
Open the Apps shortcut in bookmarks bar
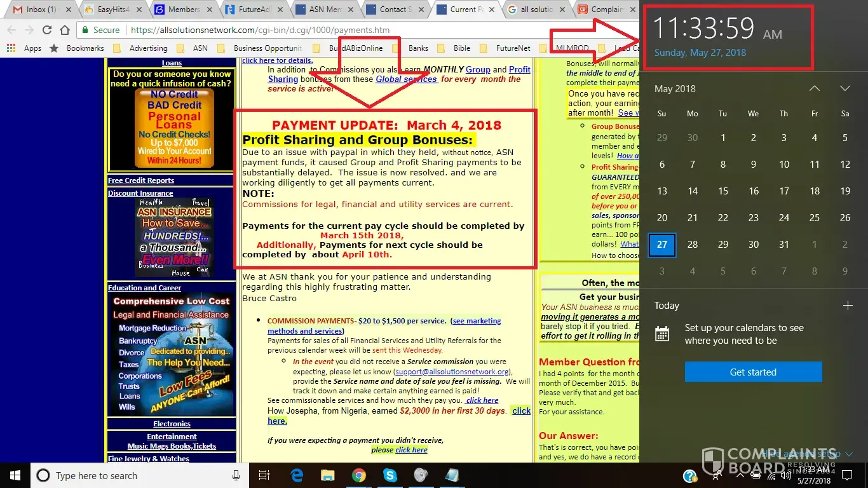point(24,48)
